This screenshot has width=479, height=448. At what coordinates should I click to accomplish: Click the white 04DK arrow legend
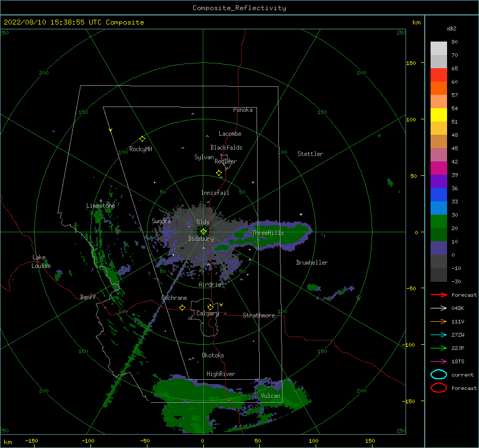(439, 308)
